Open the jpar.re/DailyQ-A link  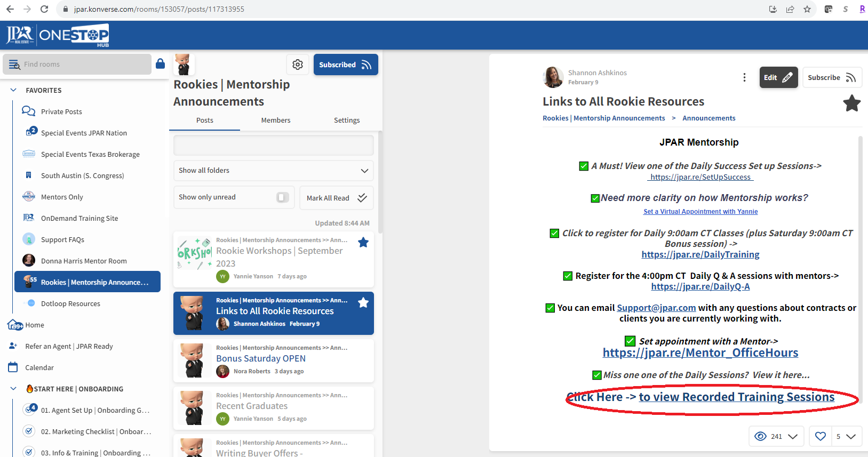pos(700,286)
